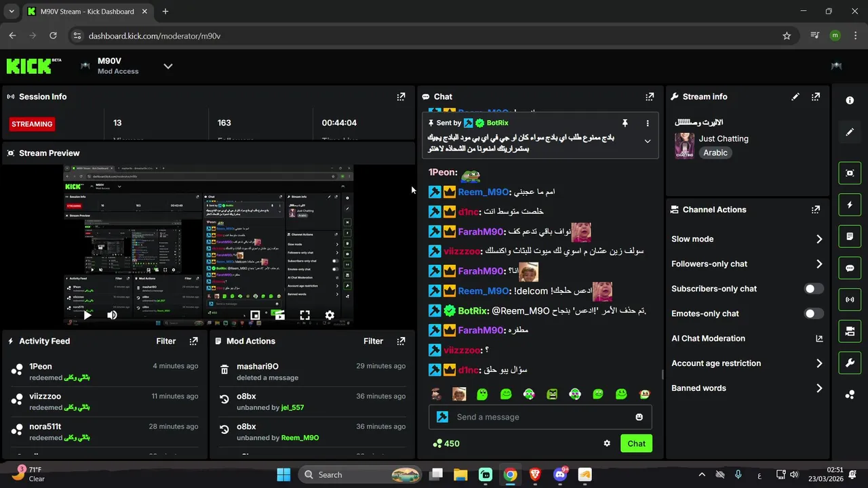
Task: Click the pin icon on pinned message
Action: point(625,123)
